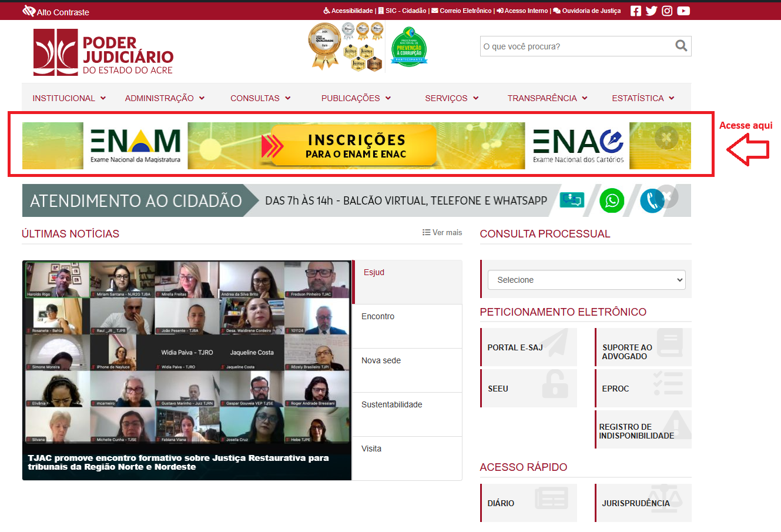Expand the Institucional menu
The image size is (781, 532).
(69, 98)
